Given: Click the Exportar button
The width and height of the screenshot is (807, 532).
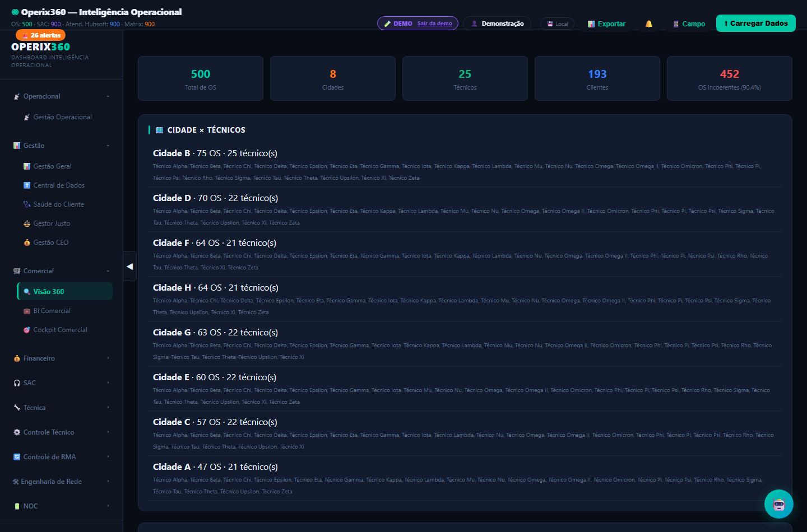Looking at the screenshot, I should [606, 24].
